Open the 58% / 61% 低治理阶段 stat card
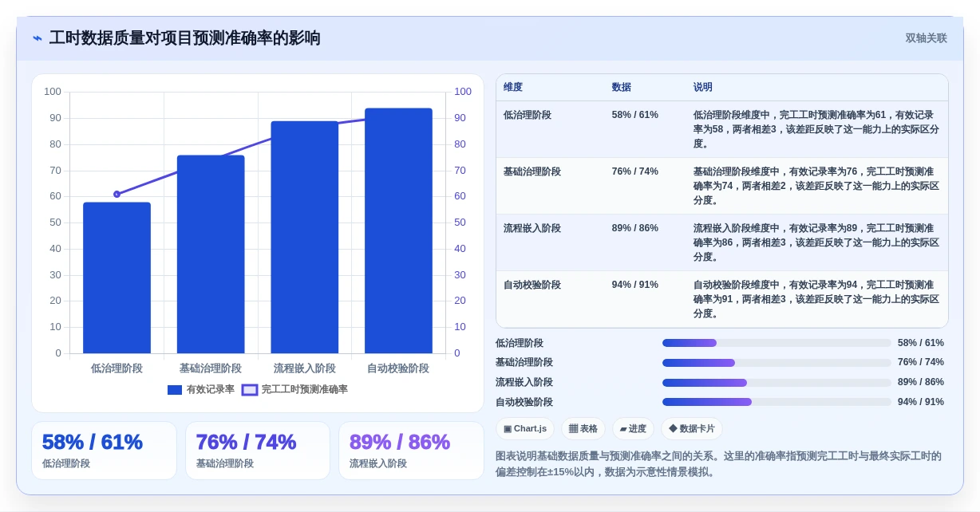The image size is (980, 512). (x=104, y=451)
